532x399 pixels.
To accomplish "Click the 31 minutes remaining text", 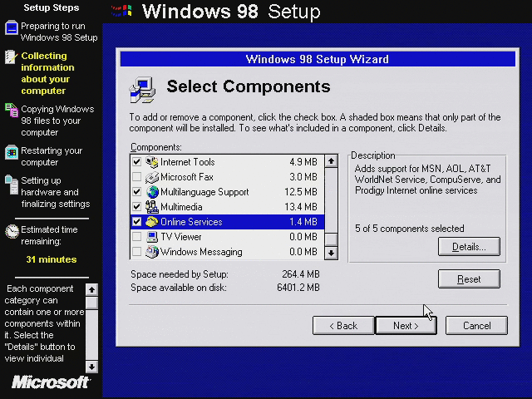I will [x=52, y=259].
